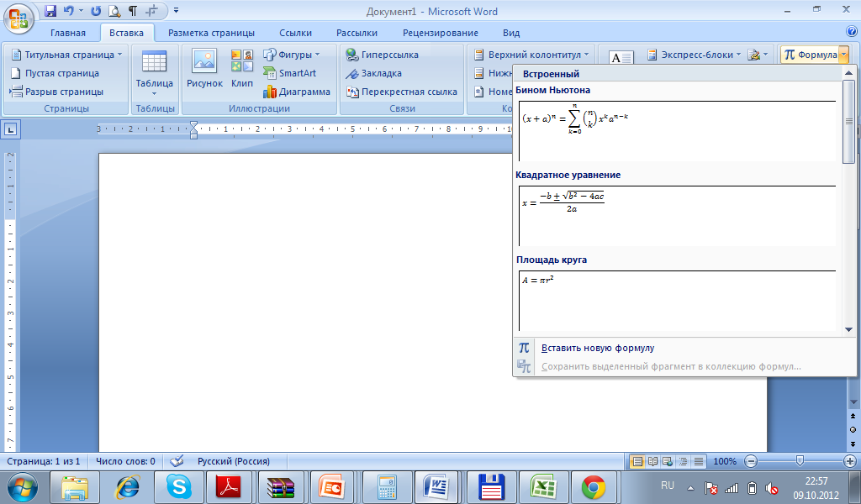Image resolution: width=861 pixels, height=504 pixels.
Task: Insert a picture with the Рисунок icon
Action: [x=204, y=68]
